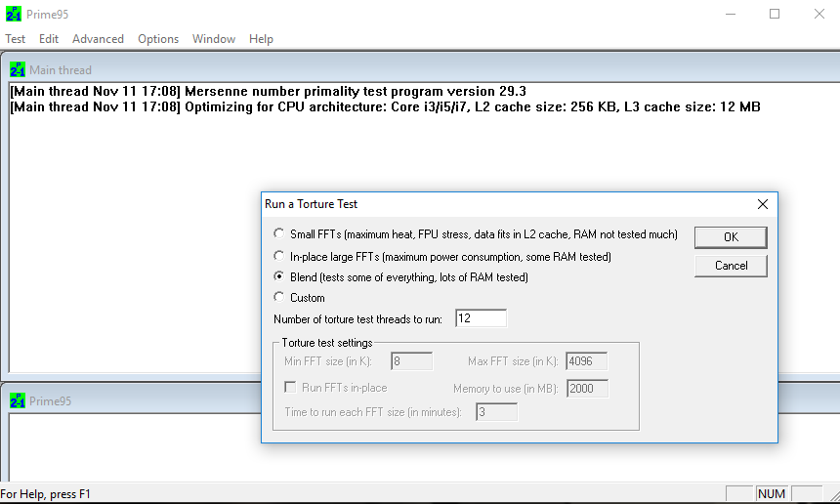The height and width of the screenshot is (504, 840).
Task: Click 'For Help, press F1' status text
Action: click(x=46, y=494)
